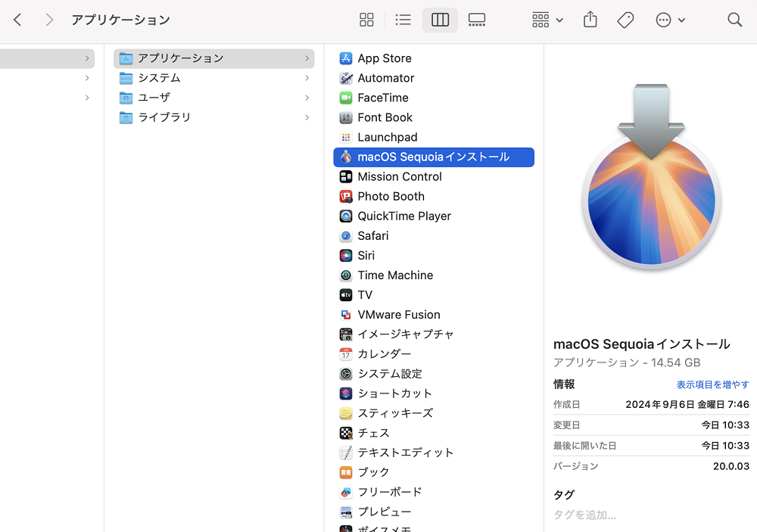Select the カレンダー app icon
Image resolution: width=757 pixels, height=532 pixels.
(x=346, y=354)
